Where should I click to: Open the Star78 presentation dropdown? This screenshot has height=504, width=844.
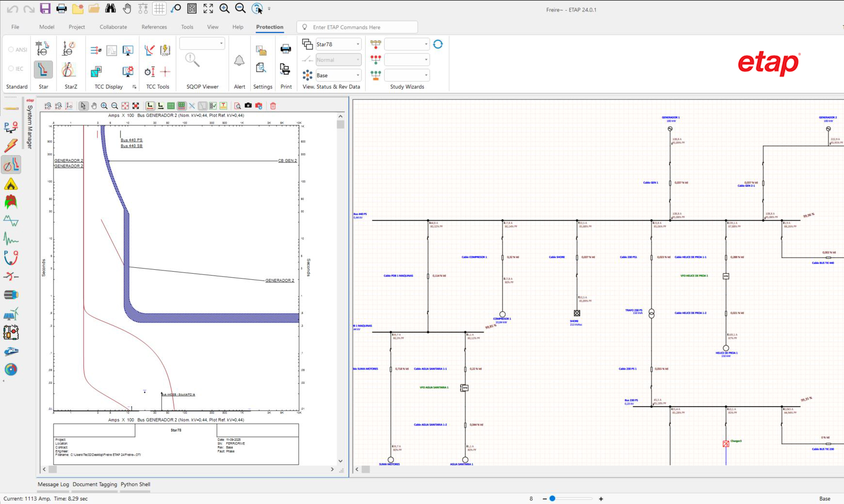coord(339,44)
